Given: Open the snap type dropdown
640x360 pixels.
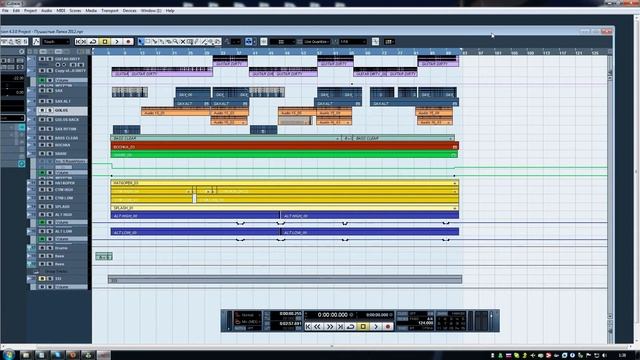Looking at the screenshot, I should [282, 42].
